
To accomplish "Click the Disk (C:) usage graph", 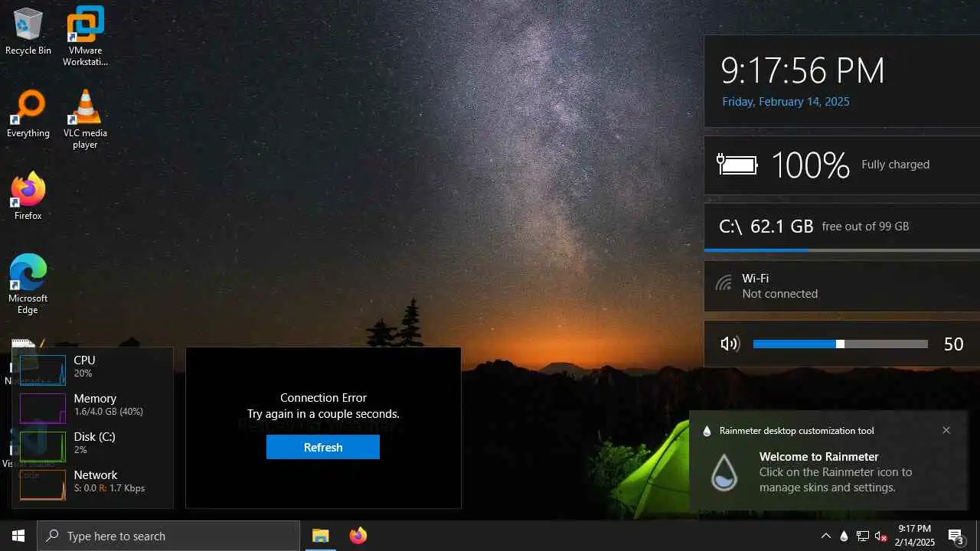I will [x=43, y=446].
